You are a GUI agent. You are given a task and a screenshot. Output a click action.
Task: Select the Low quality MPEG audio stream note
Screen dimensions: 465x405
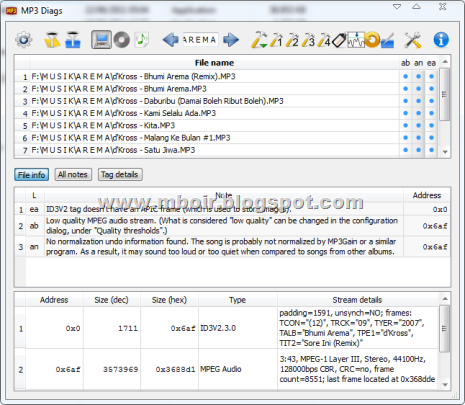click(x=224, y=226)
